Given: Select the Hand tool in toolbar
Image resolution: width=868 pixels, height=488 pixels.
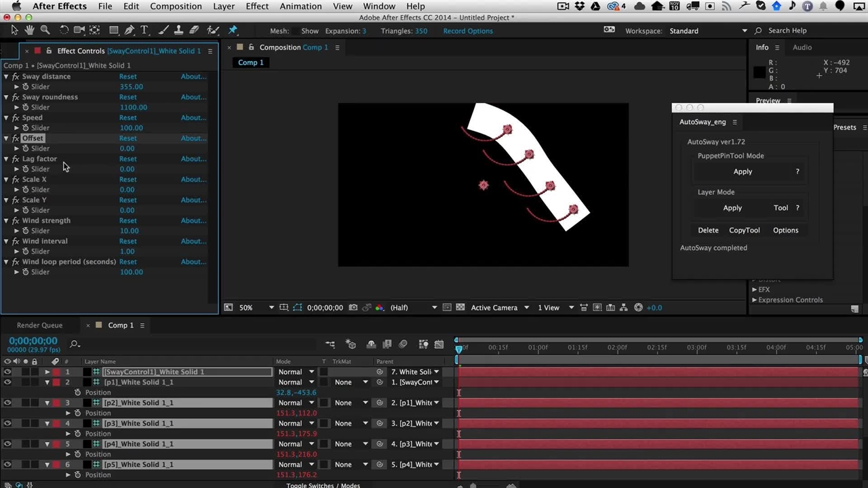Looking at the screenshot, I should [x=29, y=30].
